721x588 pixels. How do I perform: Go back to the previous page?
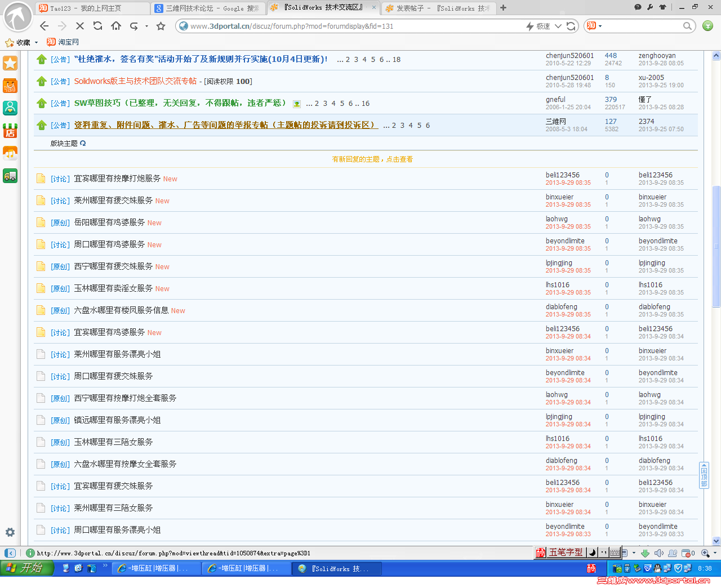(44, 26)
